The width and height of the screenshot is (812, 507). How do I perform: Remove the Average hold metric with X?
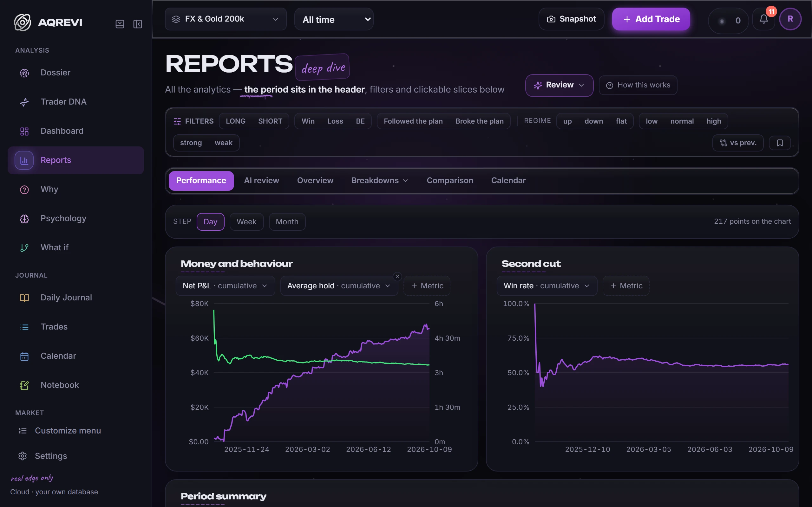397,277
